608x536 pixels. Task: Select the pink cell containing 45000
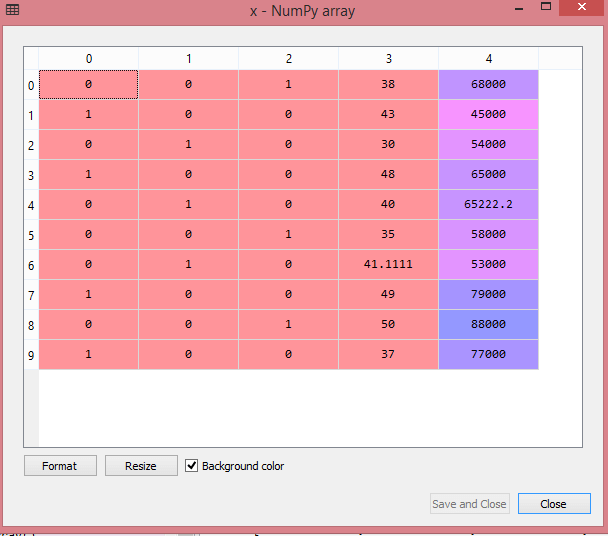(x=488, y=115)
